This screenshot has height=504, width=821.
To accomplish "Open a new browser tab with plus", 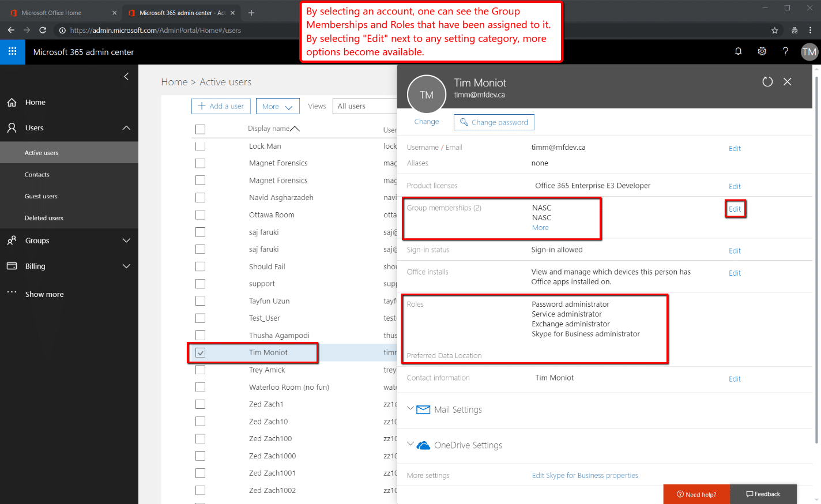I will [x=251, y=12].
